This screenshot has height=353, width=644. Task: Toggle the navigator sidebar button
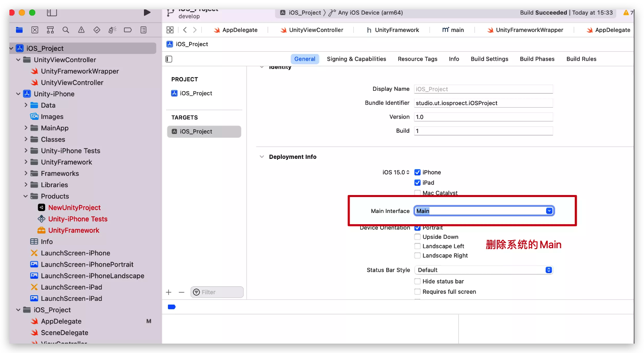pos(52,13)
